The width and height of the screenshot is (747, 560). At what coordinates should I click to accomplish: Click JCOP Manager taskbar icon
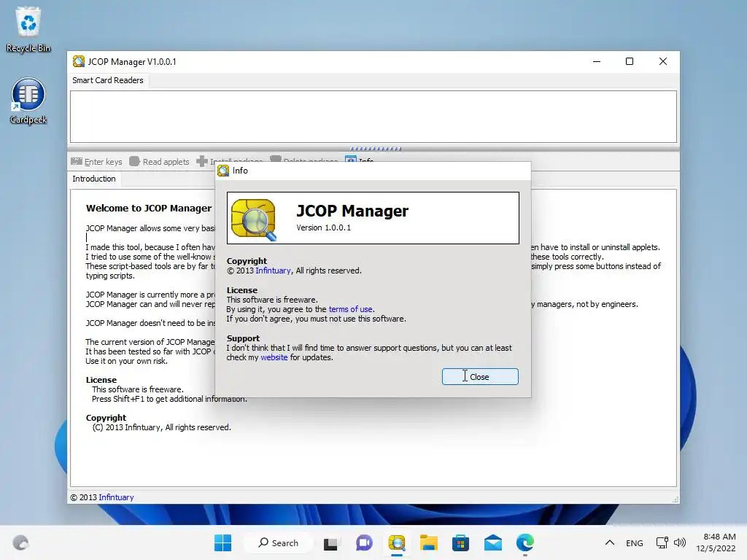(x=396, y=542)
